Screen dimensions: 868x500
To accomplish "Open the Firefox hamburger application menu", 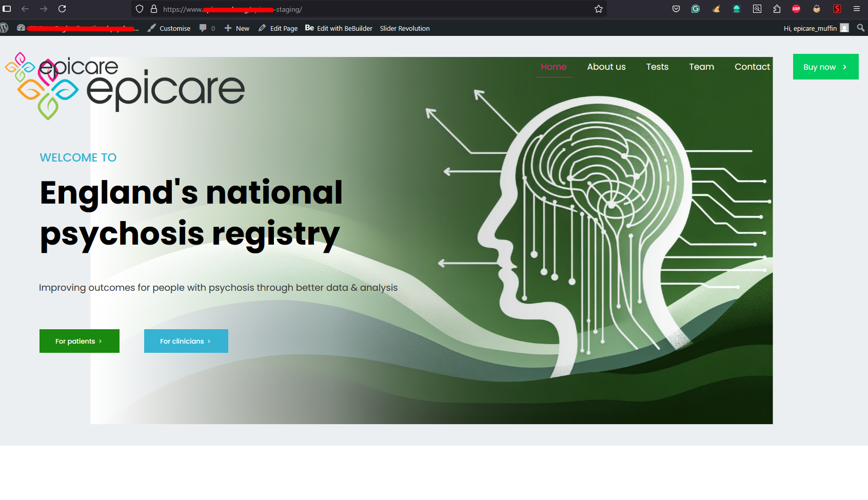I will click(857, 9).
